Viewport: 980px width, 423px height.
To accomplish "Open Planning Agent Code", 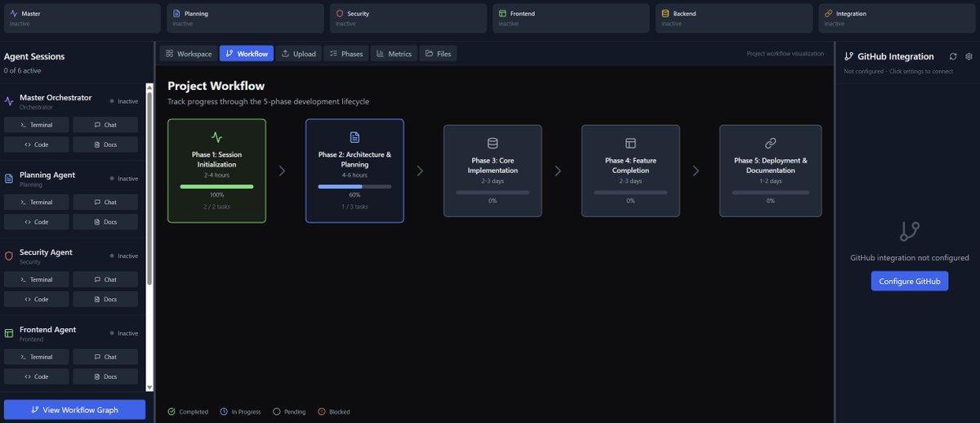I will click(36, 222).
